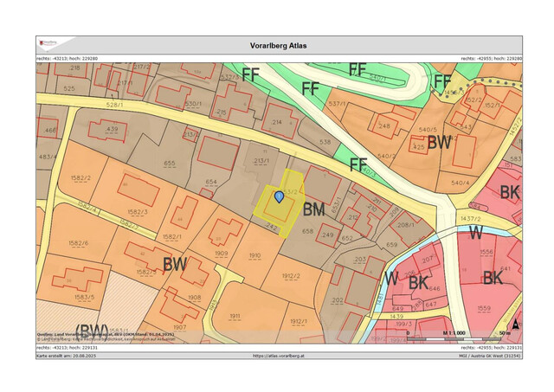Click the BM zoning label

313,209
